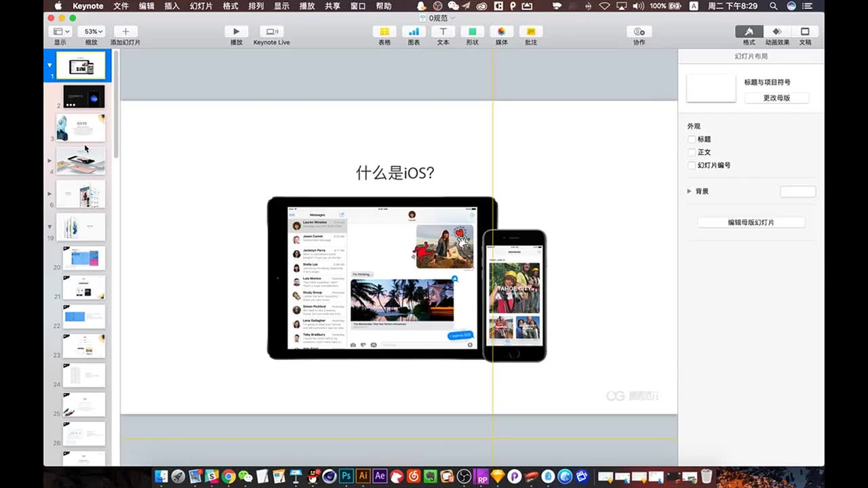Check the 正文 option
The height and width of the screenshot is (488, 868).
(x=692, y=152)
